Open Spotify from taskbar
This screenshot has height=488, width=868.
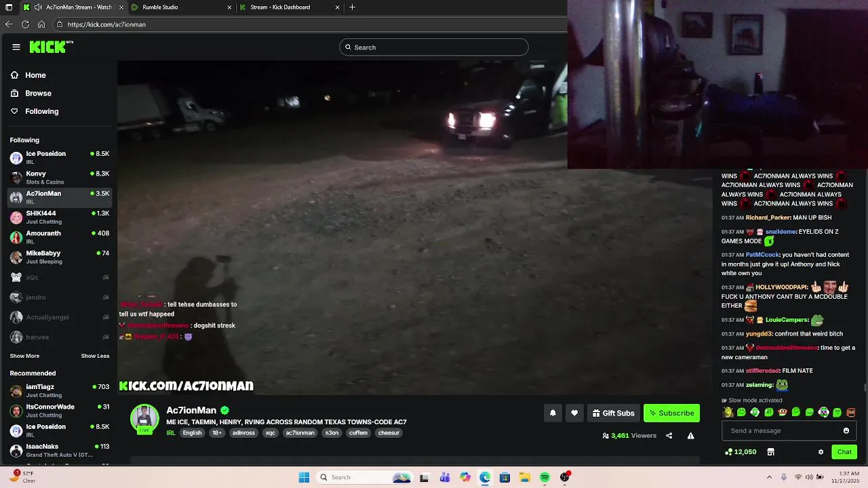[545, 477]
